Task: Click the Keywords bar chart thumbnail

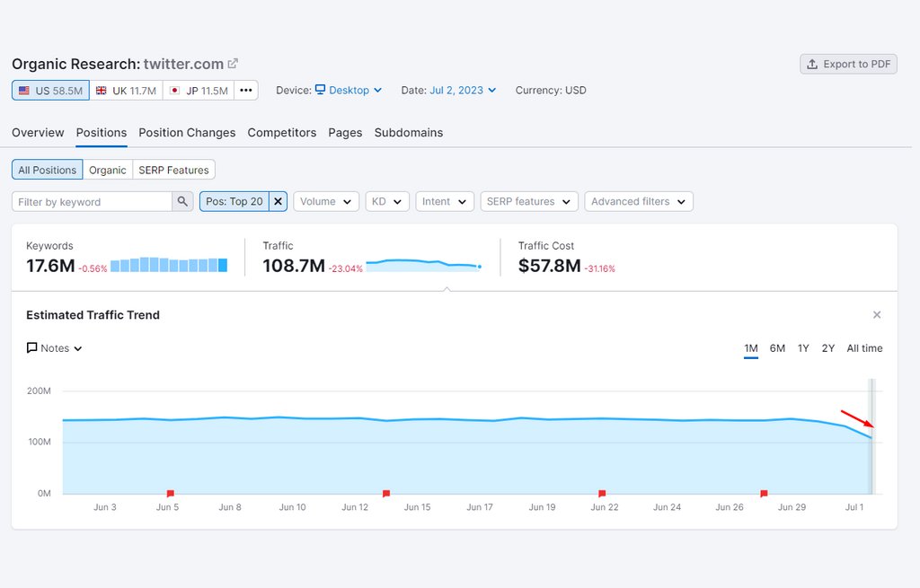Action: tap(169, 265)
